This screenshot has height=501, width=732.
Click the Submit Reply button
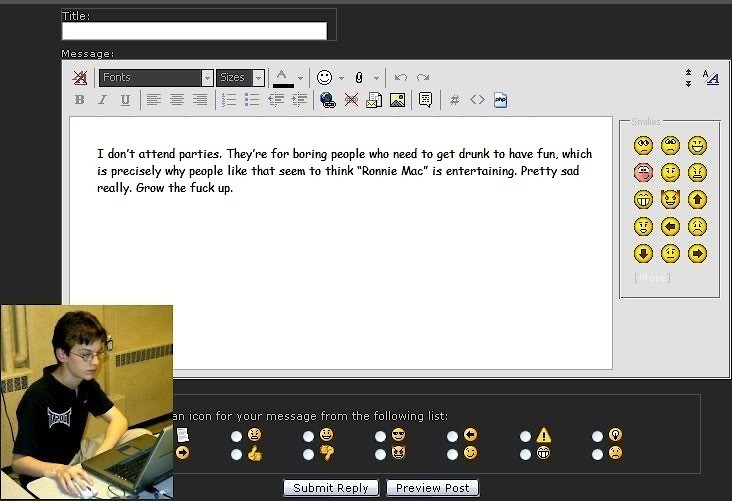pyautogui.click(x=331, y=488)
